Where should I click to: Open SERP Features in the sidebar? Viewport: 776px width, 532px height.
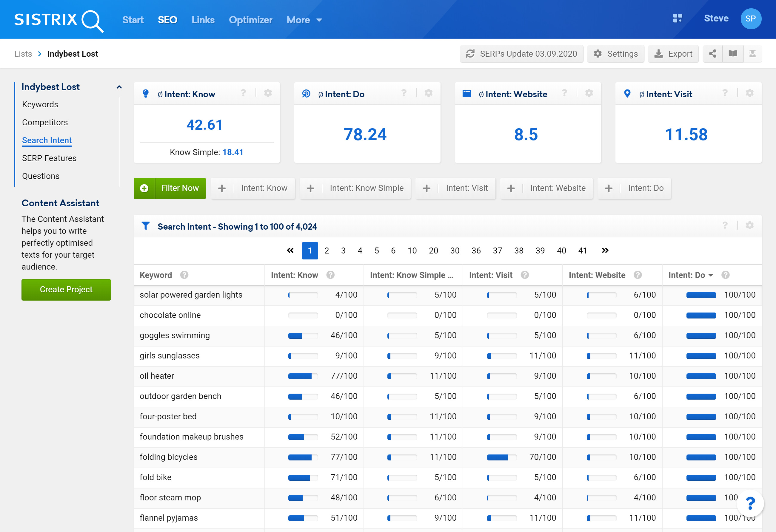[x=49, y=158]
